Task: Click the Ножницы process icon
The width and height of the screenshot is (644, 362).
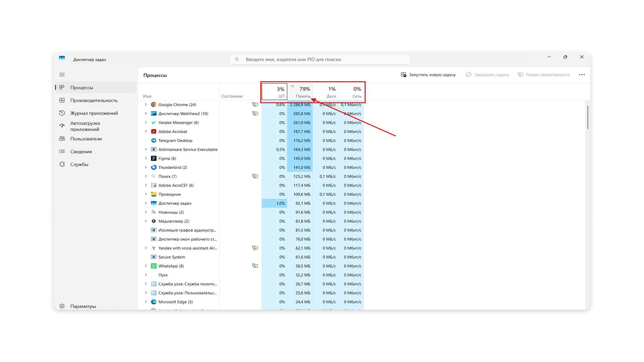Action: pyautogui.click(x=154, y=212)
